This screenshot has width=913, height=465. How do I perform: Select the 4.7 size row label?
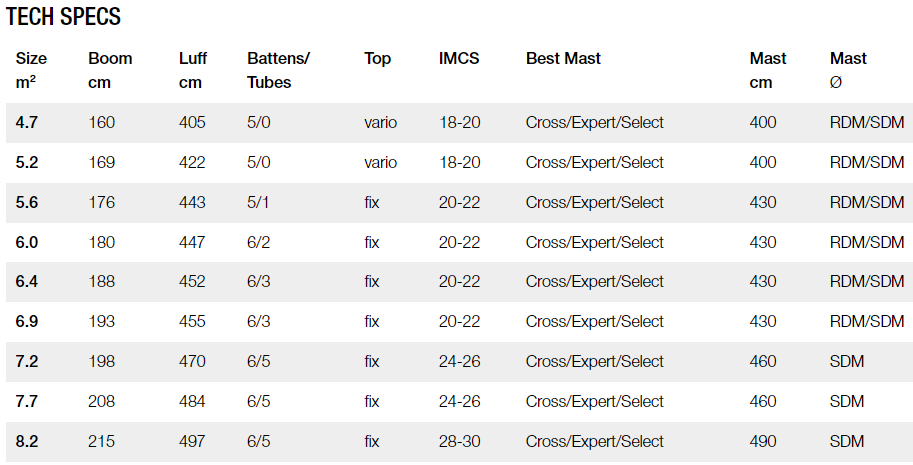[27, 123]
